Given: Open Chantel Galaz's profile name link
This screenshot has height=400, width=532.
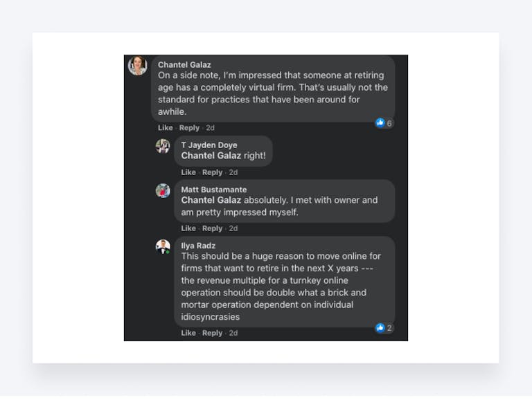Looking at the screenshot, I should [x=183, y=65].
